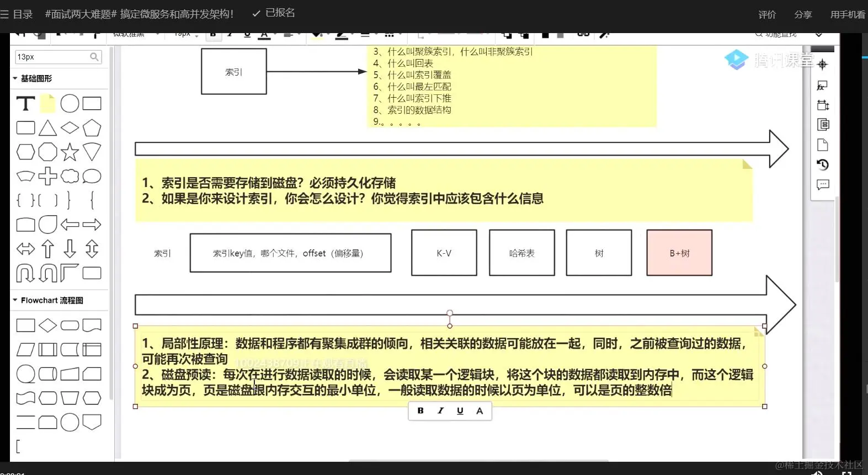Viewport: 868px width, 475px height.
Task: Select the 树 box on canvas
Action: pos(599,253)
